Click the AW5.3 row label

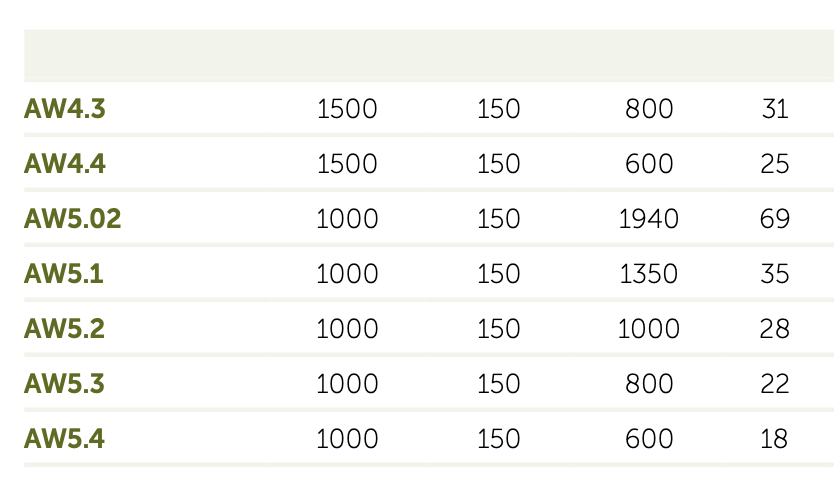pos(64,384)
